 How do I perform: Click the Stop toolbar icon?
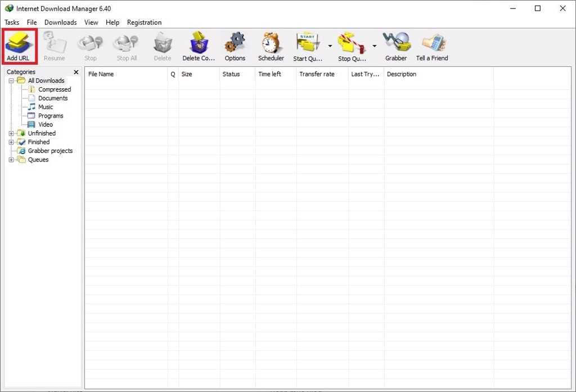tap(91, 46)
